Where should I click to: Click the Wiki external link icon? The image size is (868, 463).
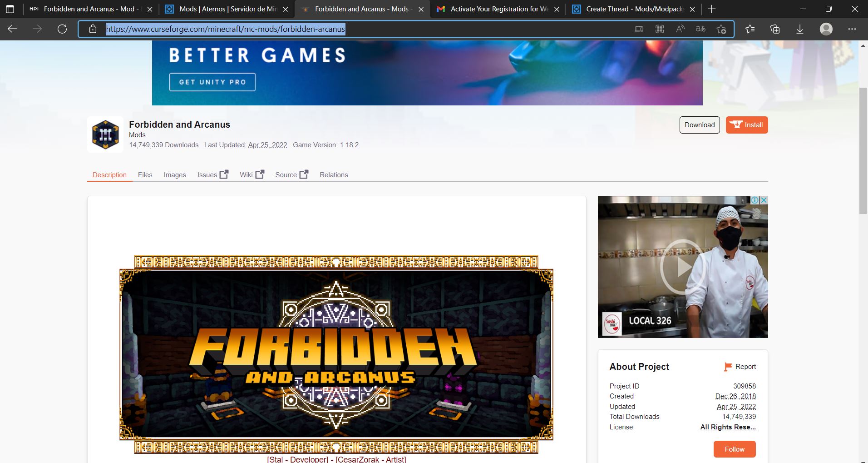[260, 174]
